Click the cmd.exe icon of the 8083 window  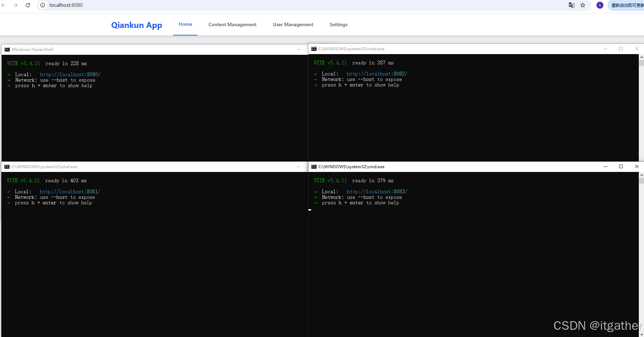click(314, 167)
